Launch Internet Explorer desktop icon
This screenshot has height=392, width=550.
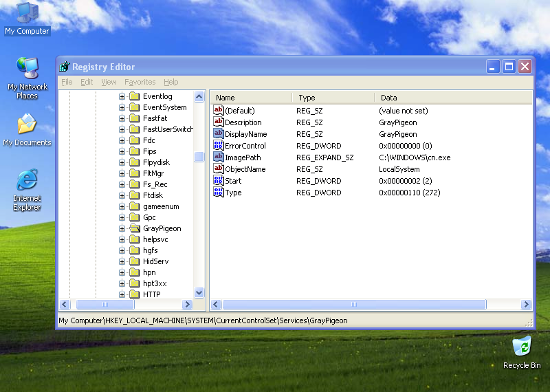[27, 190]
